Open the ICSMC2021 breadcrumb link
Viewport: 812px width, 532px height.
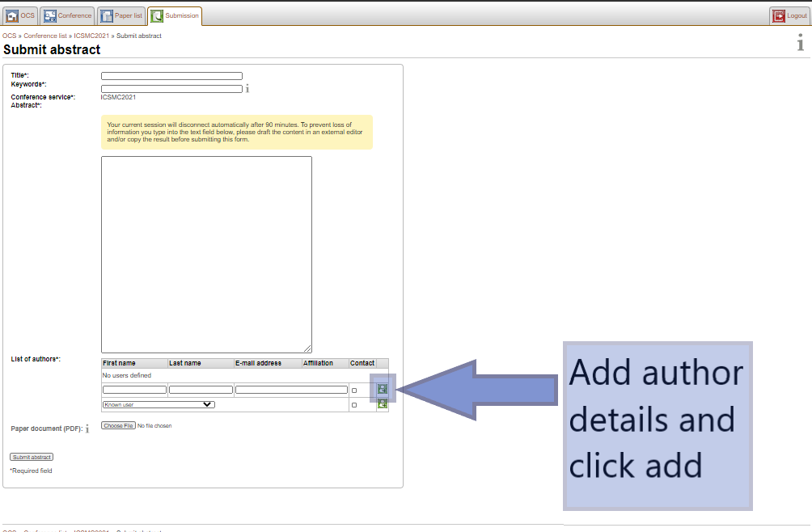click(91, 36)
